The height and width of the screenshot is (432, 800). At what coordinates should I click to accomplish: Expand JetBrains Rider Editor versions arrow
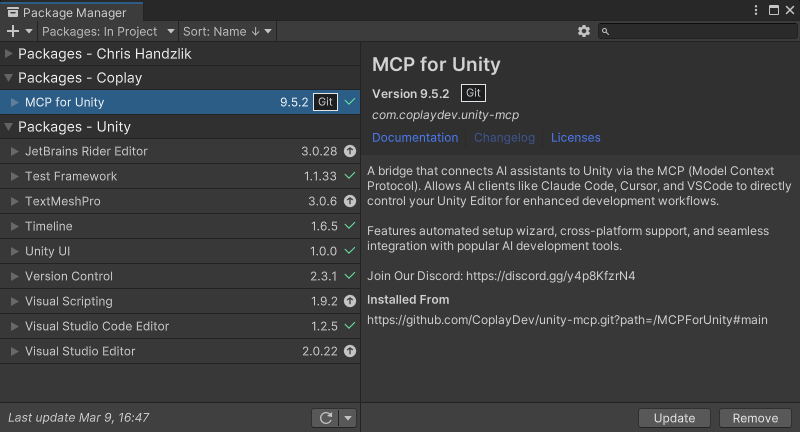15,151
